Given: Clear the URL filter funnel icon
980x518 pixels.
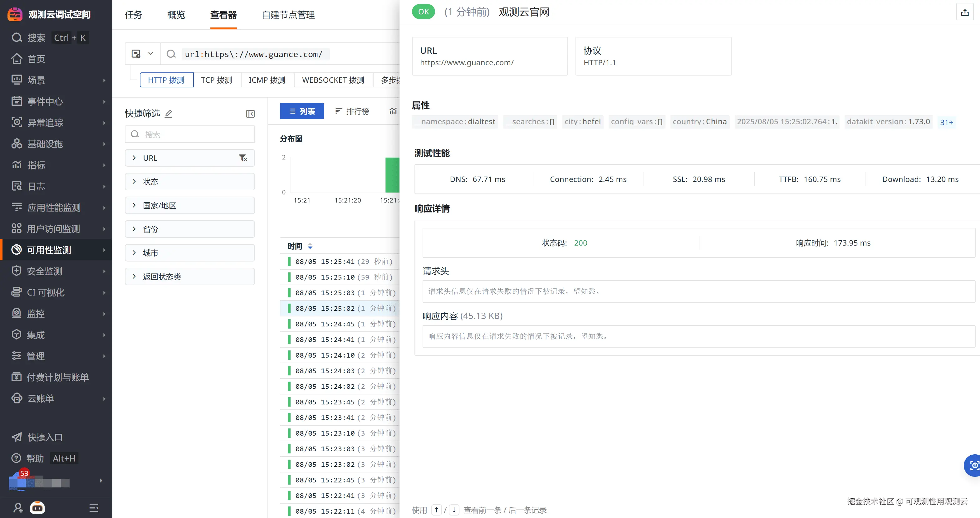Looking at the screenshot, I should click(x=243, y=158).
